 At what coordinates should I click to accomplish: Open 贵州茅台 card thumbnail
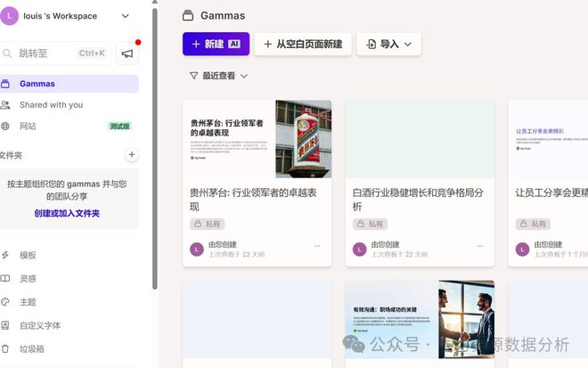257,139
